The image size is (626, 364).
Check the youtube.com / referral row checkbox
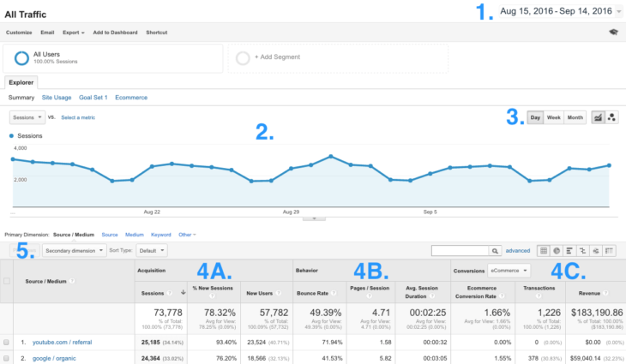(x=6, y=342)
